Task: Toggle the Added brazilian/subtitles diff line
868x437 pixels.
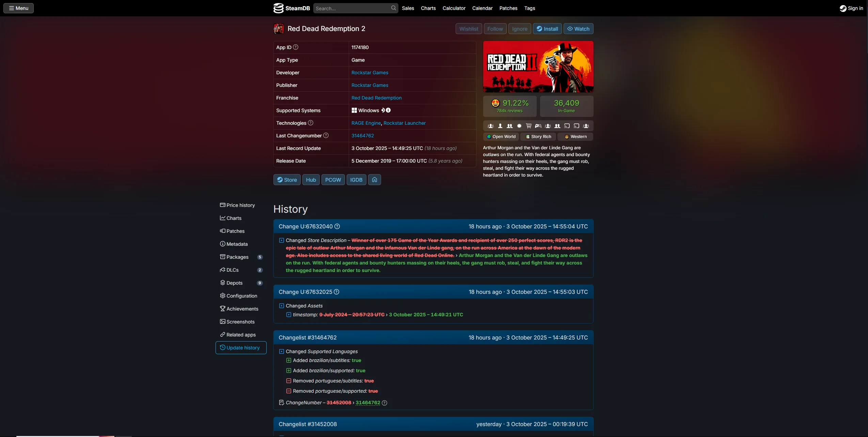Action: click(289, 360)
